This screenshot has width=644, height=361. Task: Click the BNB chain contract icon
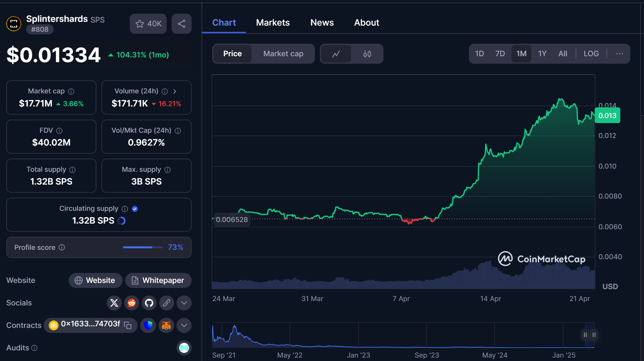pos(54,325)
